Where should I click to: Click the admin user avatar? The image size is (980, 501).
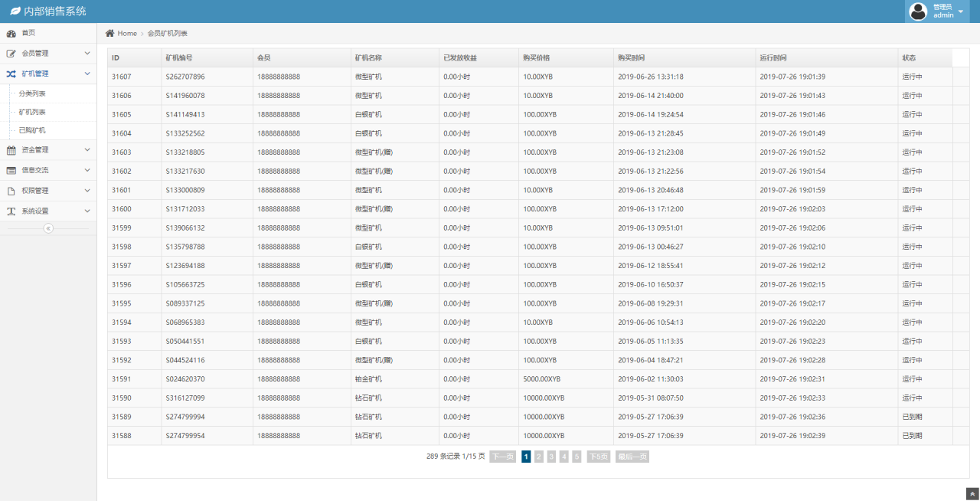[918, 11]
